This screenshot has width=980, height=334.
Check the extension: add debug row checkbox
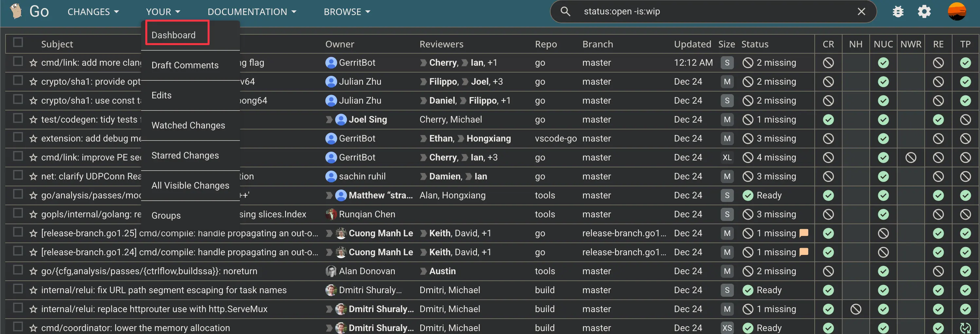[x=18, y=137]
